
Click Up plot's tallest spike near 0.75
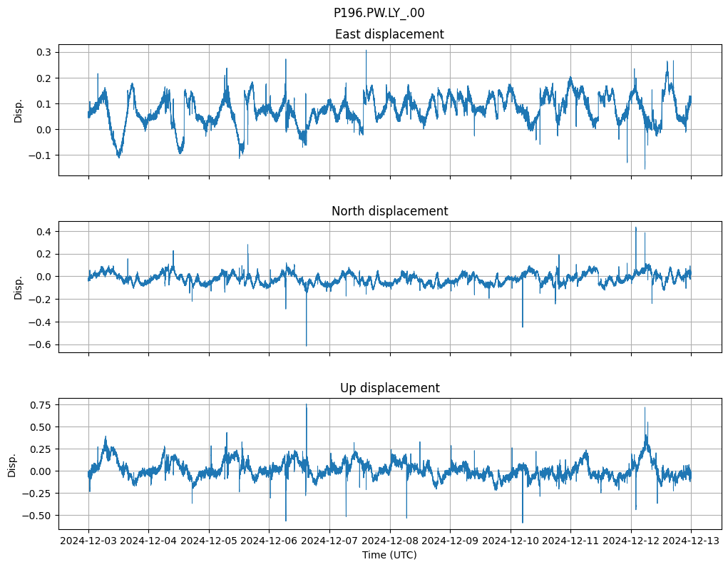click(307, 406)
